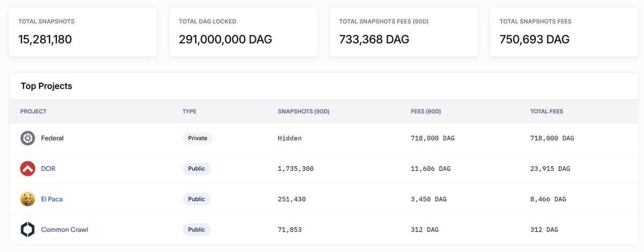Click the Hidden snapshots value for Federal
Viewport: 644px width, 252px height.
click(290, 138)
